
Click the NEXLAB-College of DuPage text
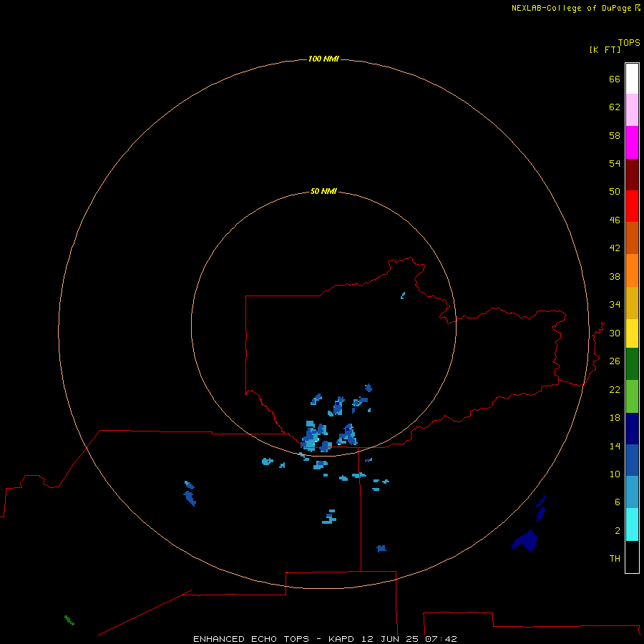click(571, 8)
